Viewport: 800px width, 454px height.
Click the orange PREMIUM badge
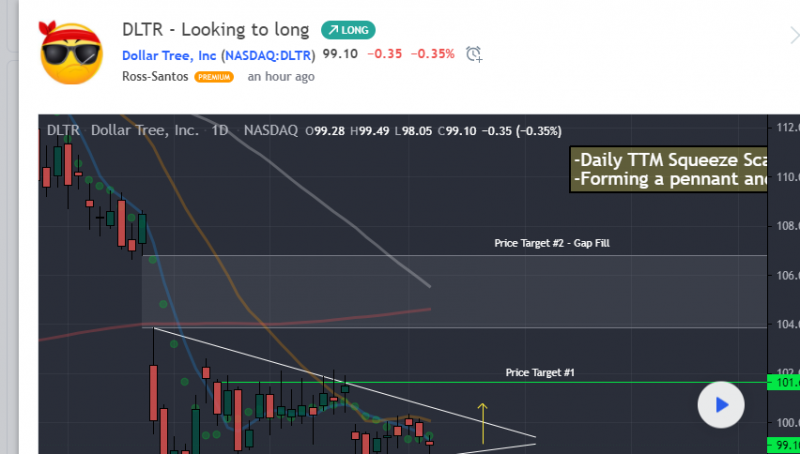(214, 77)
